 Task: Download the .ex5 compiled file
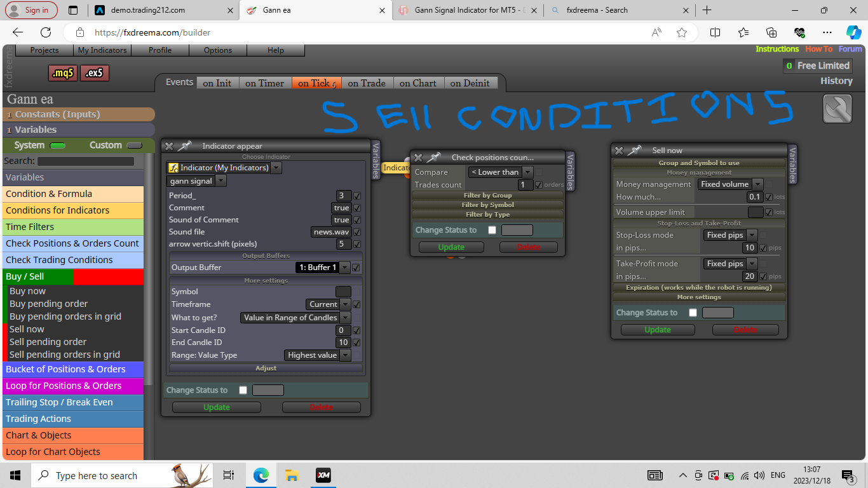coord(95,73)
